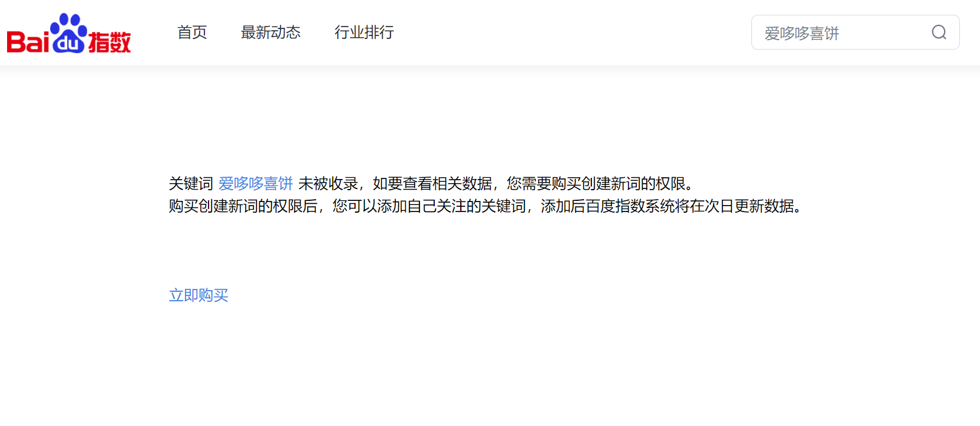Click the blue 爱哆哆喜饼 keyword link
The image size is (980, 426).
tap(256, 184)
